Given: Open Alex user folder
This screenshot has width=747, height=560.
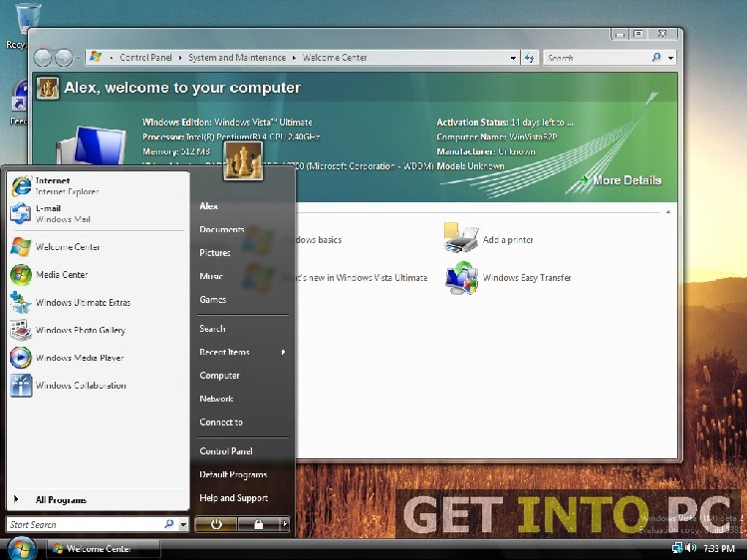Looking at the screenshot, I should point(209,206).
